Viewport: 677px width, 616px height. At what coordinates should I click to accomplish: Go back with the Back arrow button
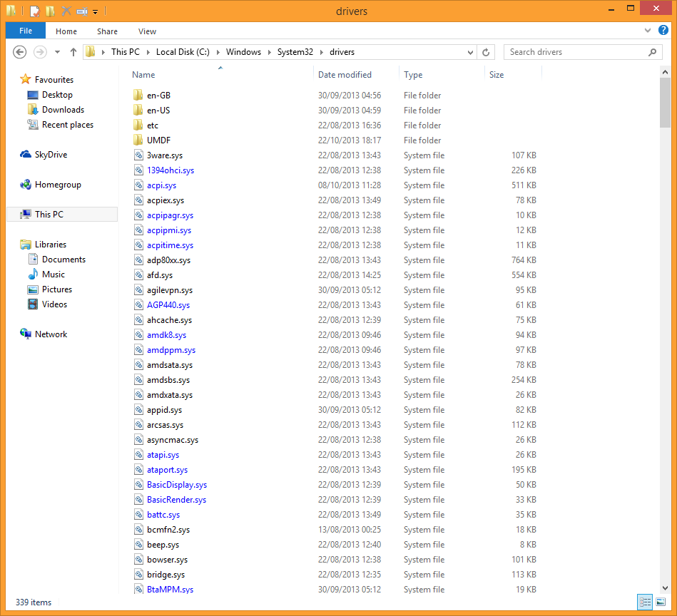(19, 52)
